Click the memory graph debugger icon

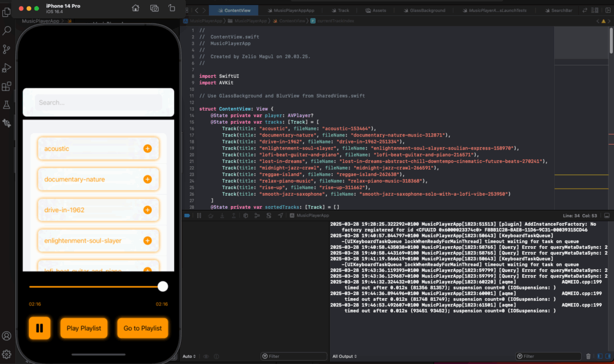[257, 215]
